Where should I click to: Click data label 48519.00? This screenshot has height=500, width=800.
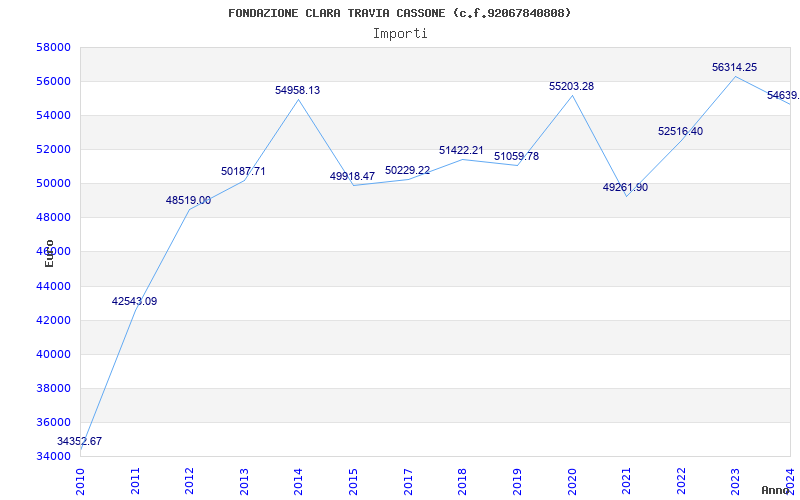188,201
